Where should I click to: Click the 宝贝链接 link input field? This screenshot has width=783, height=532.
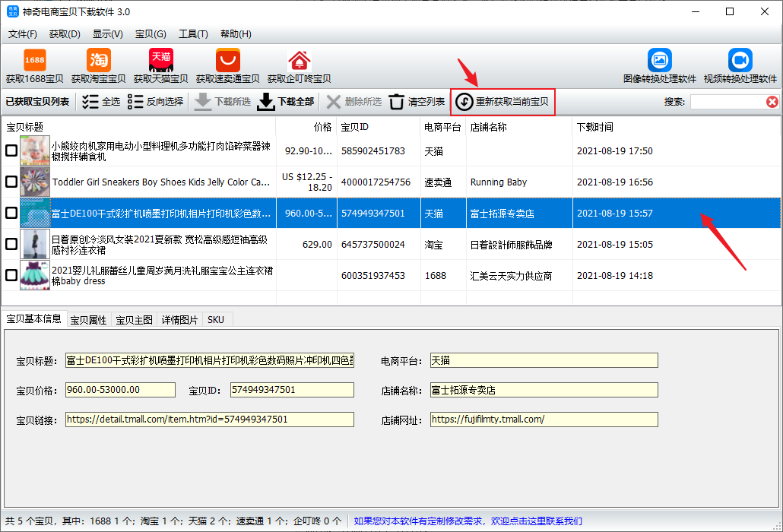[210, 420]
